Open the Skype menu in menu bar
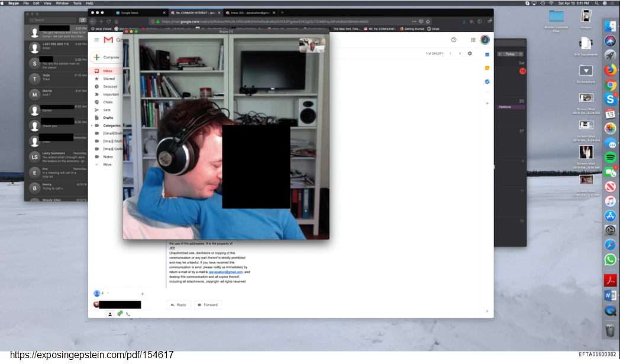Viewport: 620px width, 364px height. 14,3
